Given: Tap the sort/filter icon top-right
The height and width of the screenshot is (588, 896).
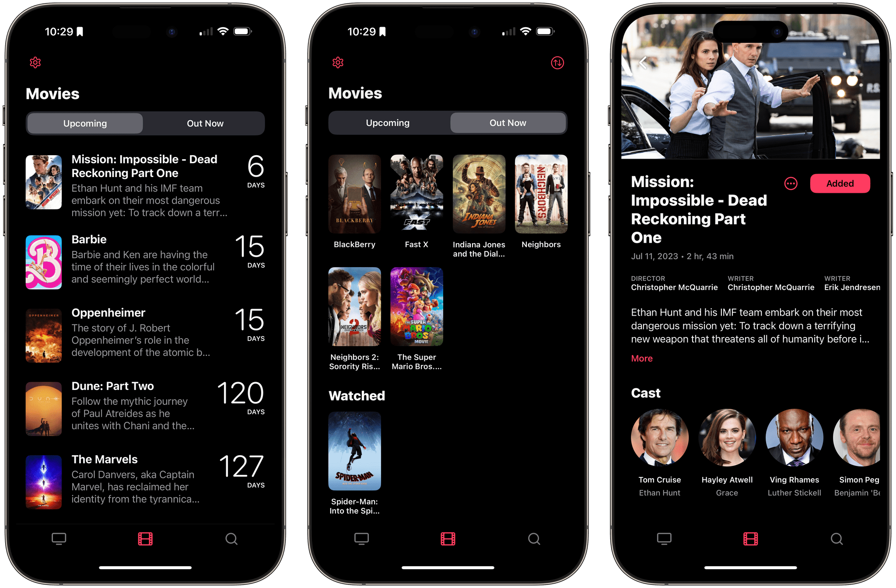Looking at the screenshot, I should tap(558, 60).
